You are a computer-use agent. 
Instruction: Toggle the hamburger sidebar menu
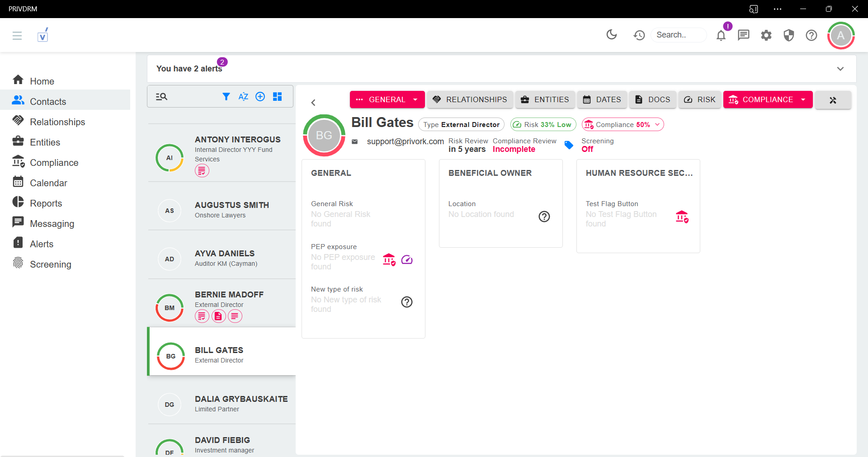pyautogui.click(x=17, y=35)
